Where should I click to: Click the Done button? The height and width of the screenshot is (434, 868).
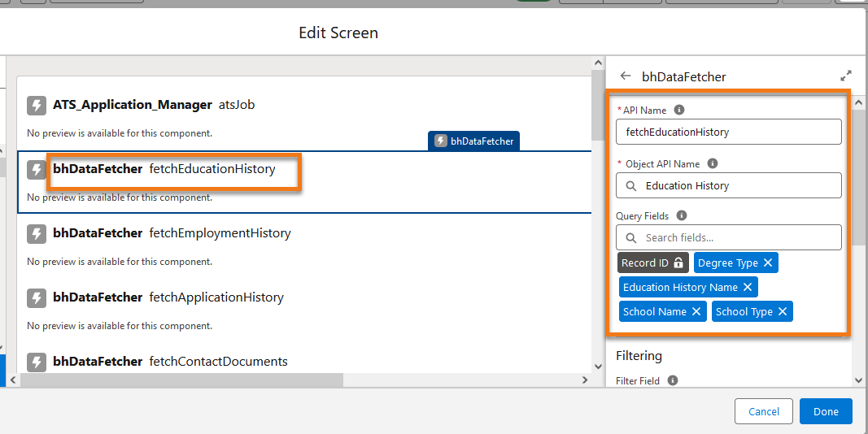click(x=826, y=411)
